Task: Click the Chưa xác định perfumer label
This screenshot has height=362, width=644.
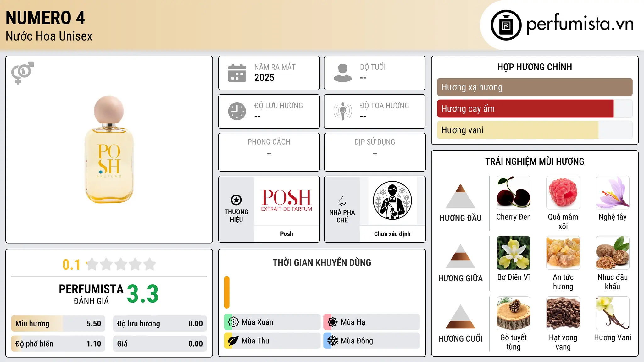Action: tap(392, 234)
